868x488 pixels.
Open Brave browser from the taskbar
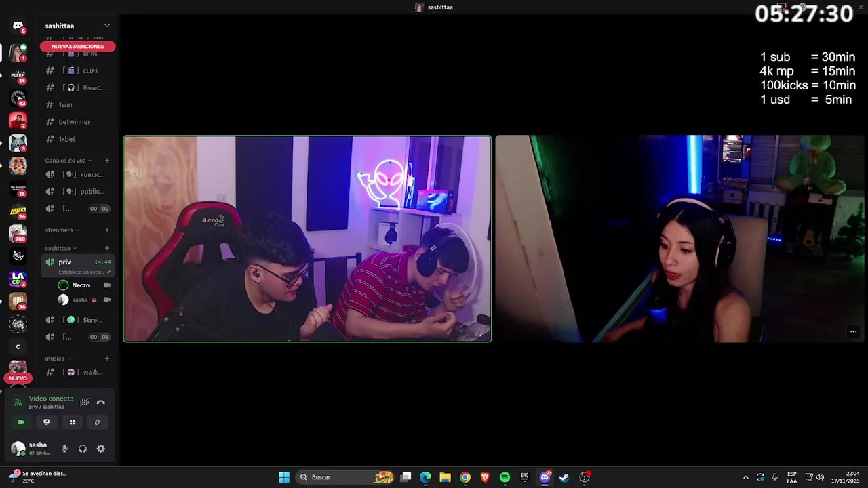click(x=485, y=477)
